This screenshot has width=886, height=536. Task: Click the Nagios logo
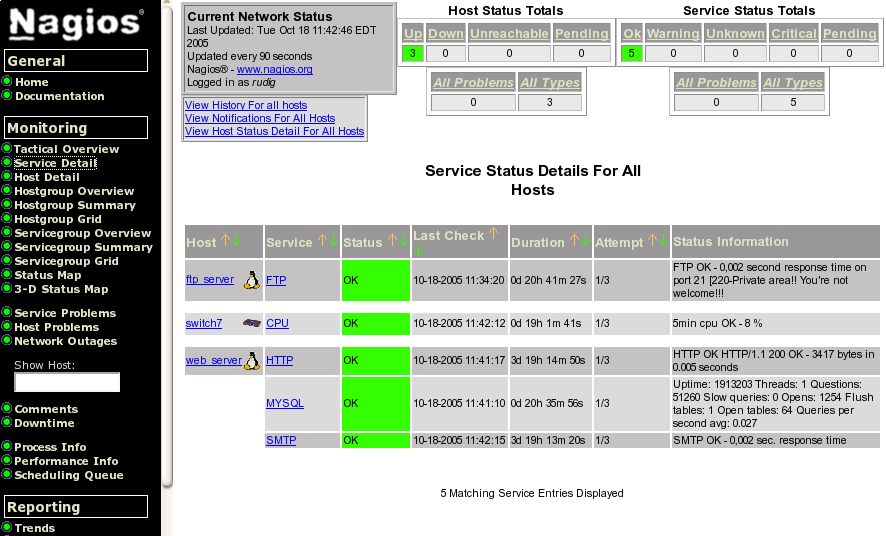click(76, 23)
